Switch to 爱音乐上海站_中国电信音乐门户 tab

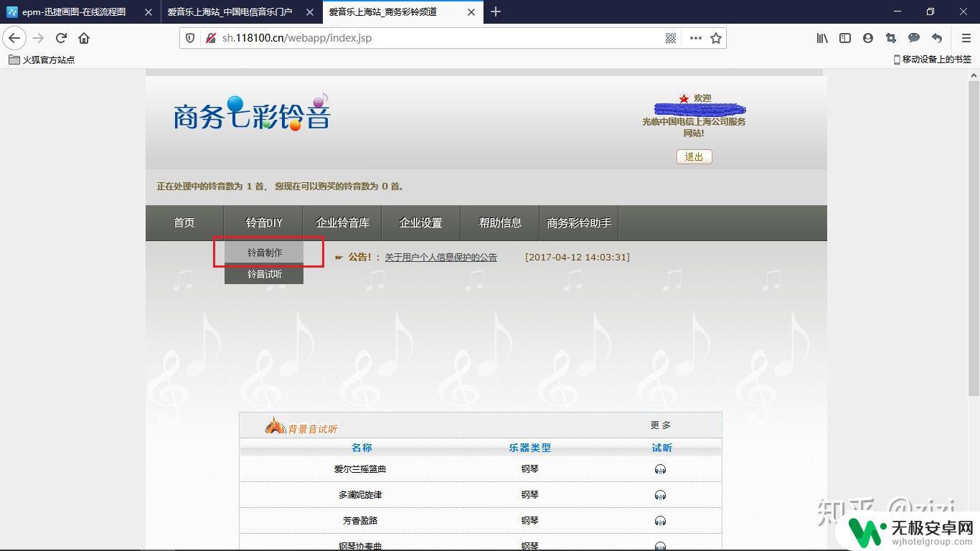pos(241,12)
